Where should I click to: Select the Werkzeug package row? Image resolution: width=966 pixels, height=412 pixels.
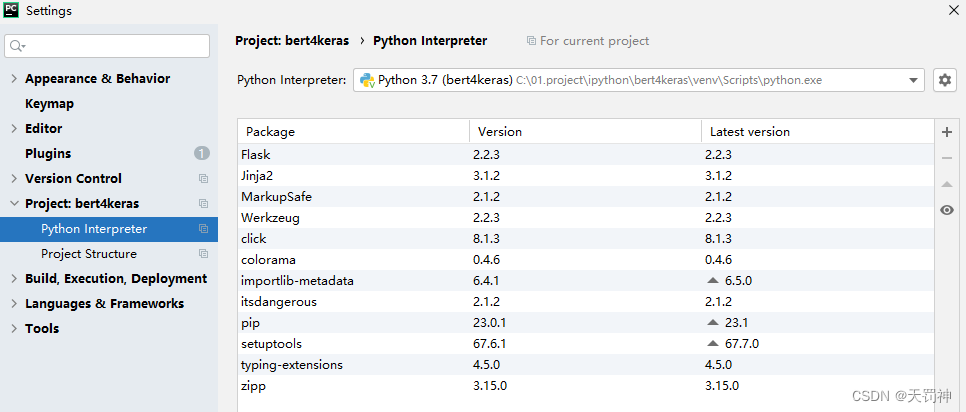pos(586,217)
